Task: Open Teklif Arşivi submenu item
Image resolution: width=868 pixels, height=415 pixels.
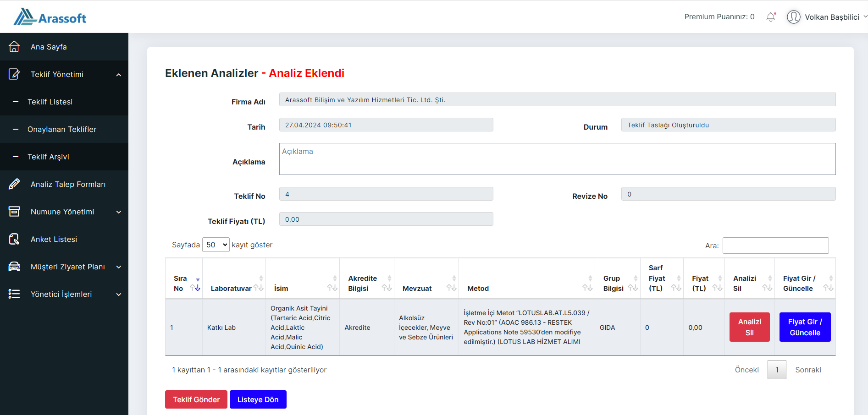Action: [64, 157]
